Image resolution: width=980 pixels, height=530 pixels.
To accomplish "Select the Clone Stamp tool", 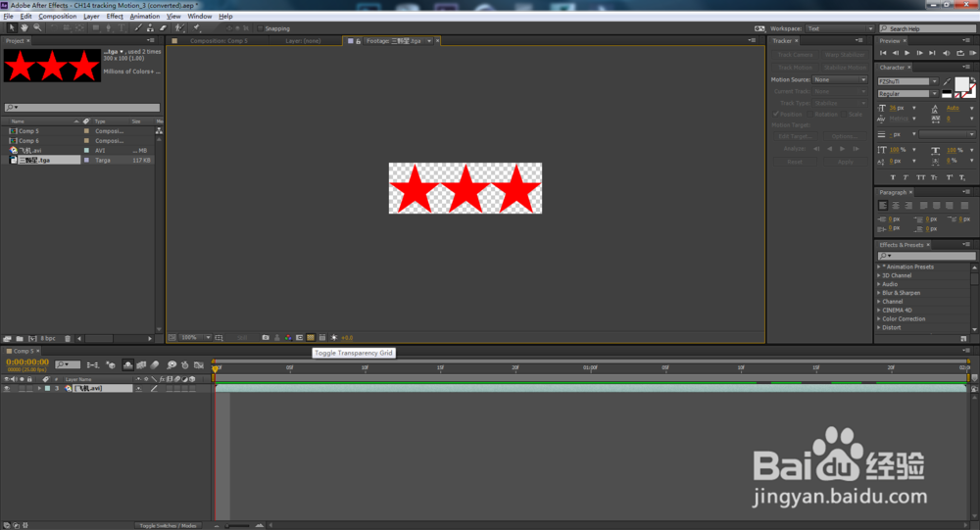I will (x=151, y=28).
